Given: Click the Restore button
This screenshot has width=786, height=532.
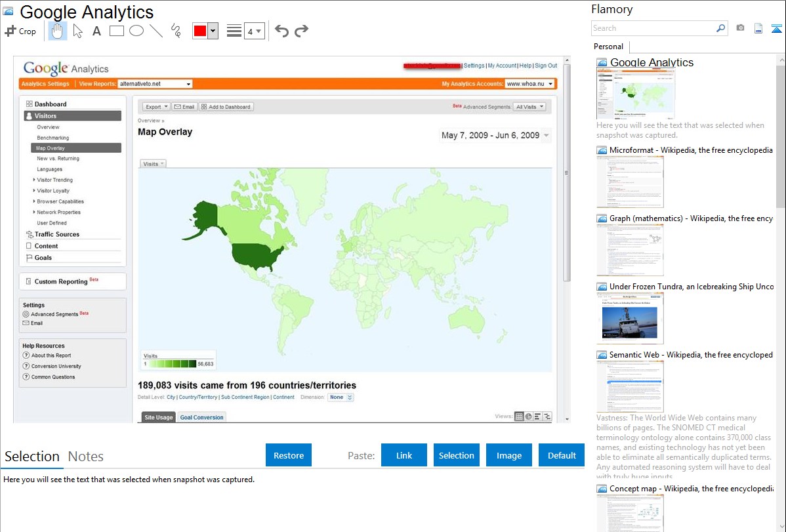Looking at the screenshot, I should (x=289, y=455).
